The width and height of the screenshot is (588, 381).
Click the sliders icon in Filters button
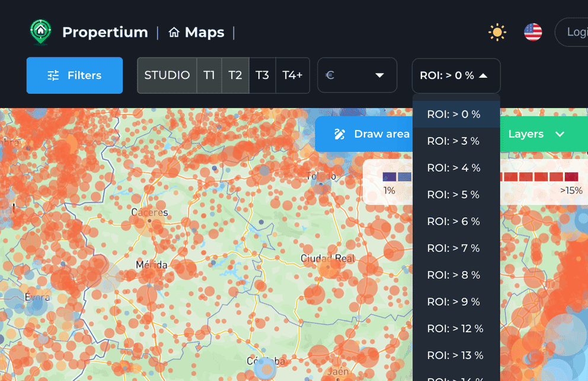(53, 75)
